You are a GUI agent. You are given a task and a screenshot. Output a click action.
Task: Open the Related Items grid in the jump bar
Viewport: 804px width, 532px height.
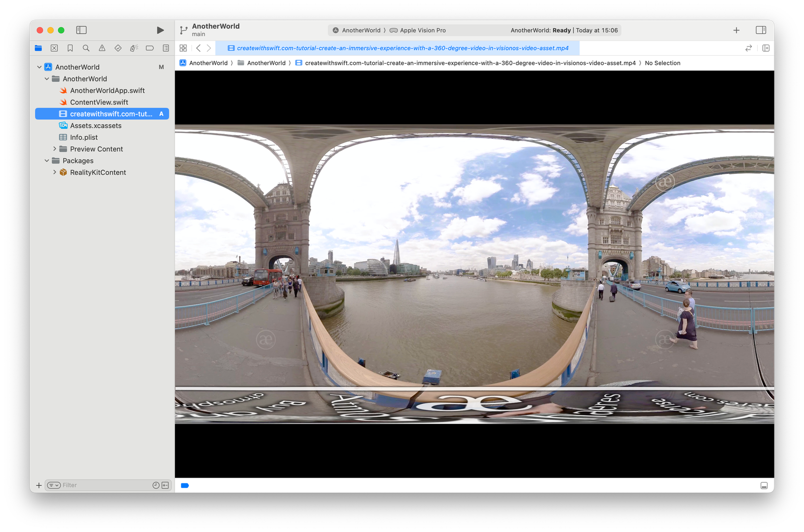183,48
